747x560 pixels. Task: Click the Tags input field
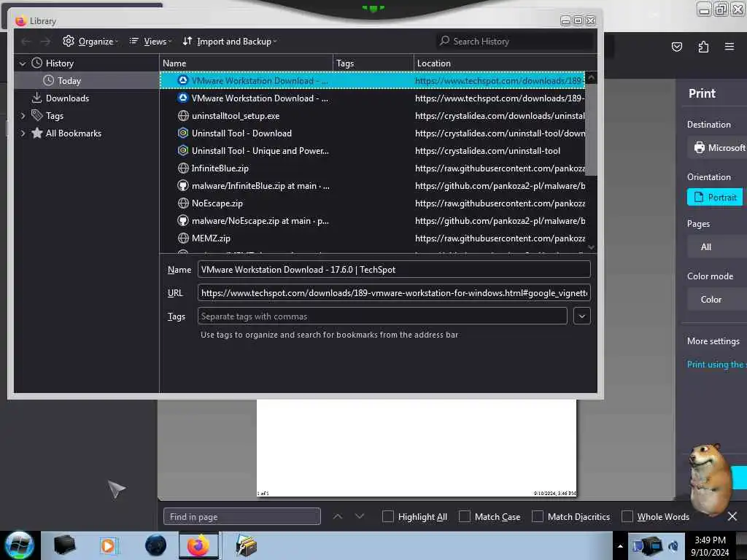[382, 316]
